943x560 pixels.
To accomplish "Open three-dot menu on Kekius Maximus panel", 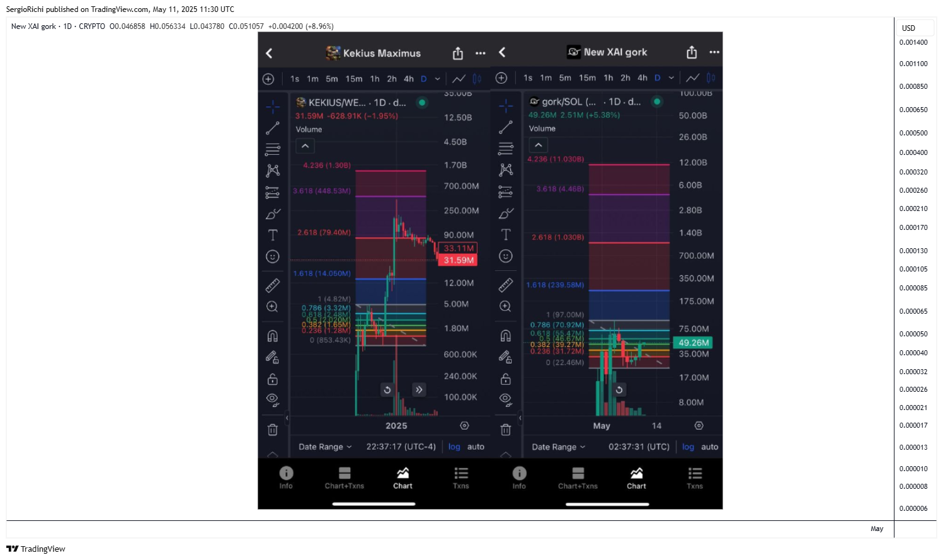I will (x=481, y=54).
